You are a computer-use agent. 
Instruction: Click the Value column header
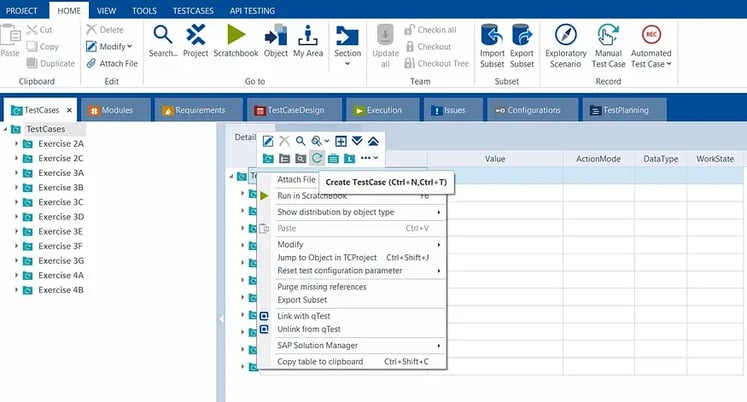pos(495,159)
